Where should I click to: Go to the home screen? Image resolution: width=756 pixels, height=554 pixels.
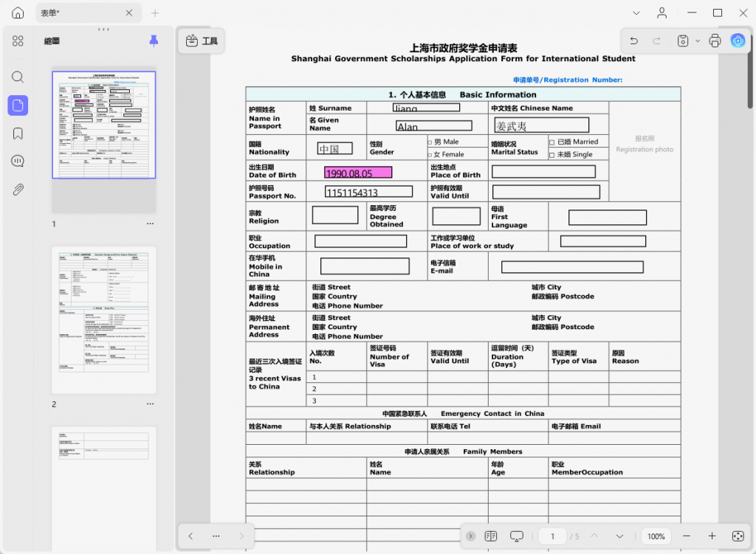click(x=18, y=13)
